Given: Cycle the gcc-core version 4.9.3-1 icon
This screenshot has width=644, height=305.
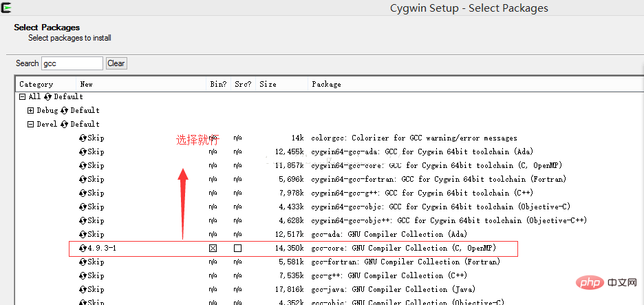Looking at the screenshot, I should tap(83, 249).
